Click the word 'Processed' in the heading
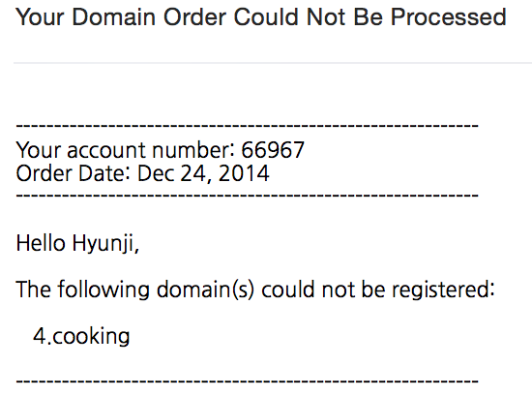532x397 pixels. pyautogui.click(x=449, y=17)
